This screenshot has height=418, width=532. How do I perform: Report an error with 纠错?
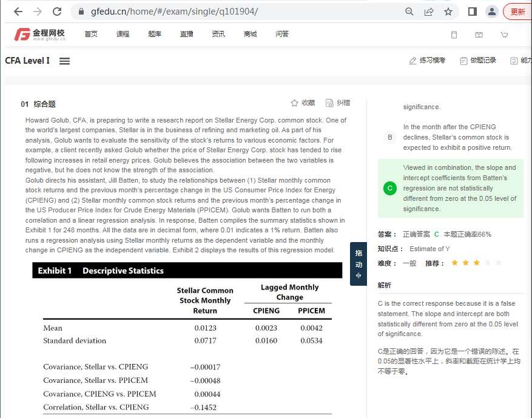point(338,103)
